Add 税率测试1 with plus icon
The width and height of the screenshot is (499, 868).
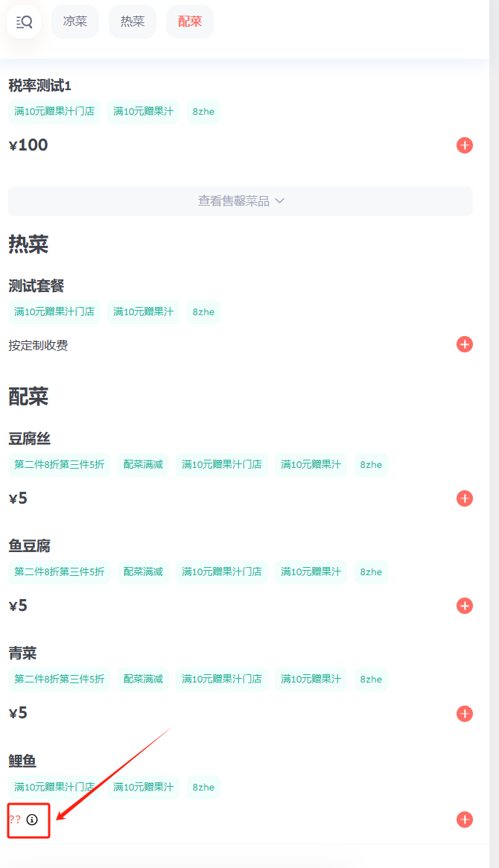[465, 145]
